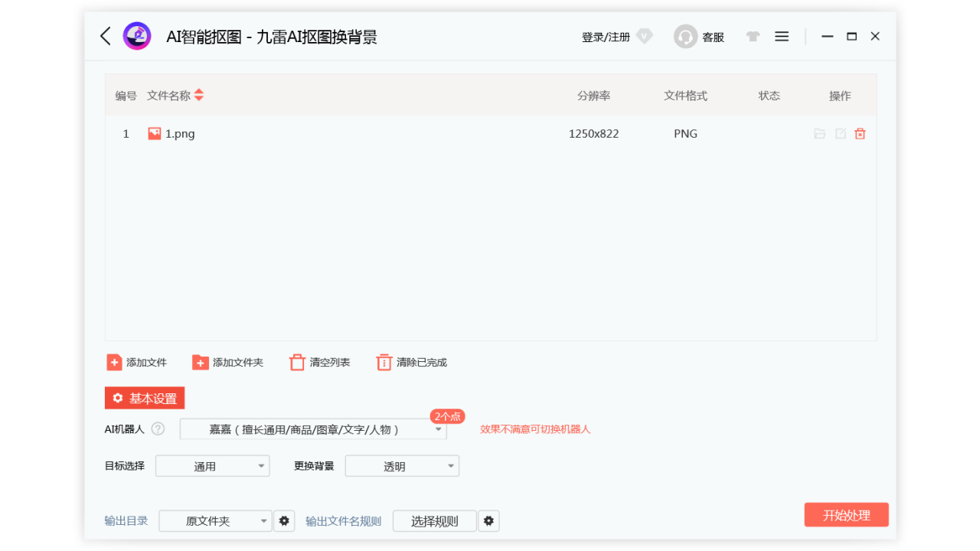Click the back arrow icon

tap(106, 36)
